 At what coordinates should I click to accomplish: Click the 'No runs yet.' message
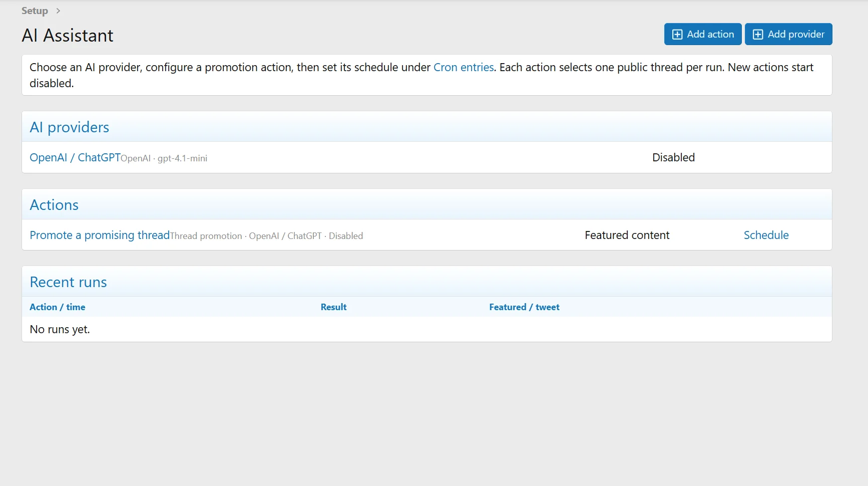pyautogui.click(x=60, y=329)
